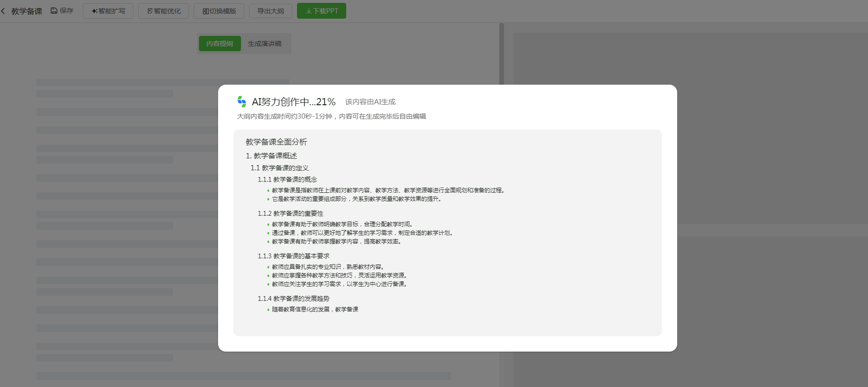Viewport: 868px width, 387px height.
Task: Click the 保存 save button
Action: [x=62, y=11]
